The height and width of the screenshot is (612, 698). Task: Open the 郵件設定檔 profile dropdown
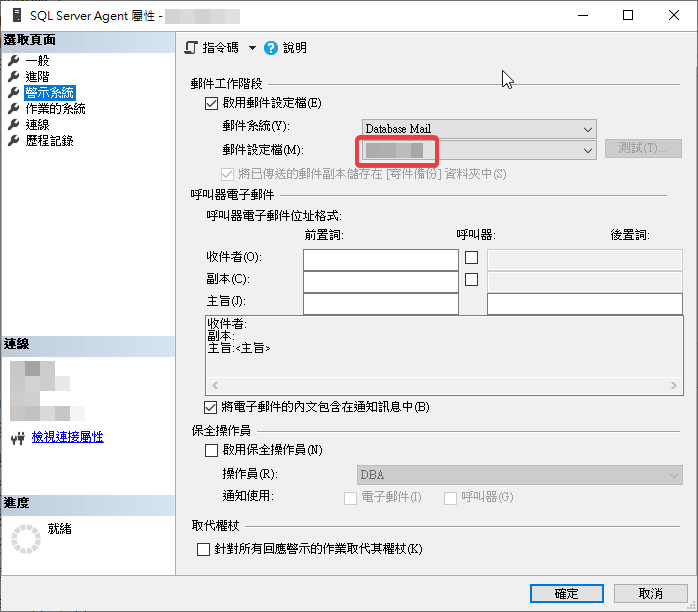click(587, 150)
